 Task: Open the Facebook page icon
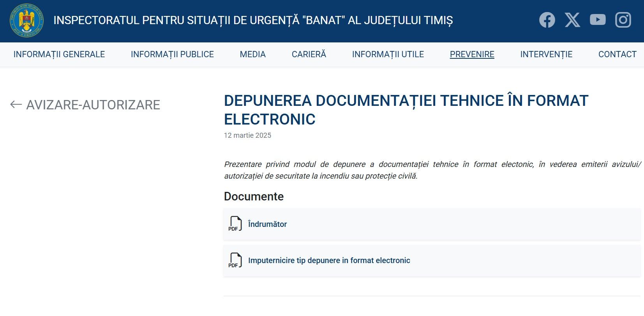pos(547,20)
